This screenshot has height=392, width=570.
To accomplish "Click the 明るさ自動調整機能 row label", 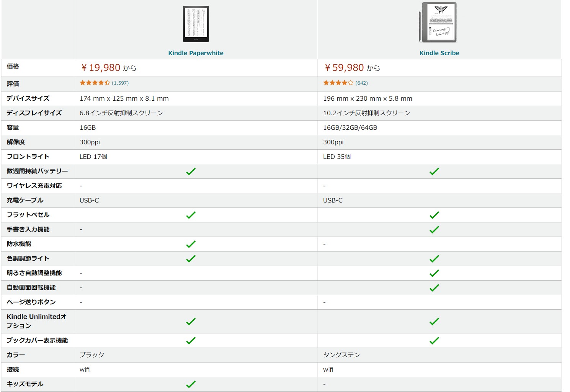I will (34, 273).
